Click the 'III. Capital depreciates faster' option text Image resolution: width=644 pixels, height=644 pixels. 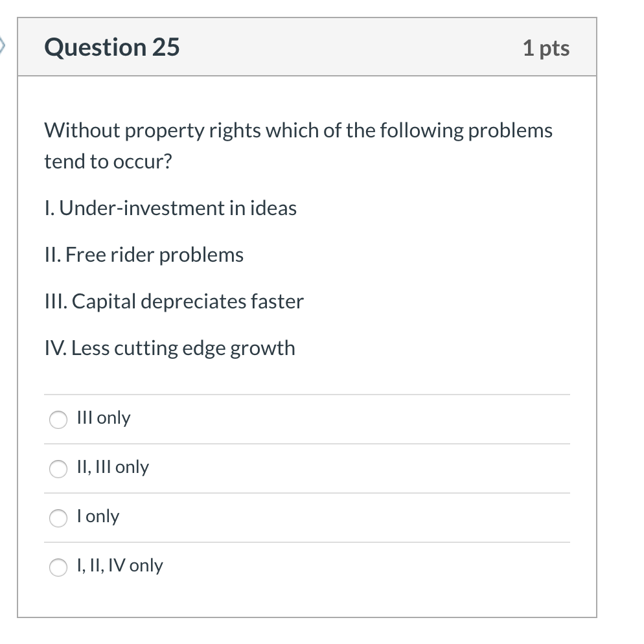[x=174, y=301]
